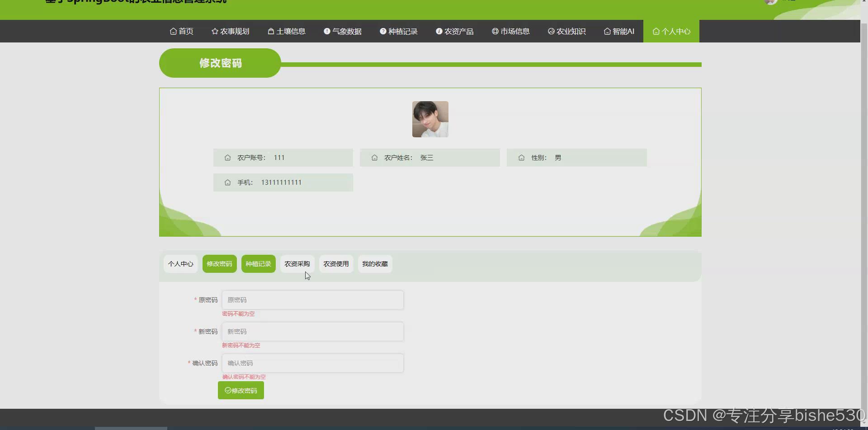This screenshot has height=430, width=868.
Task: Click the 确认密码不能为空 error message
Action: click(244, 377)
